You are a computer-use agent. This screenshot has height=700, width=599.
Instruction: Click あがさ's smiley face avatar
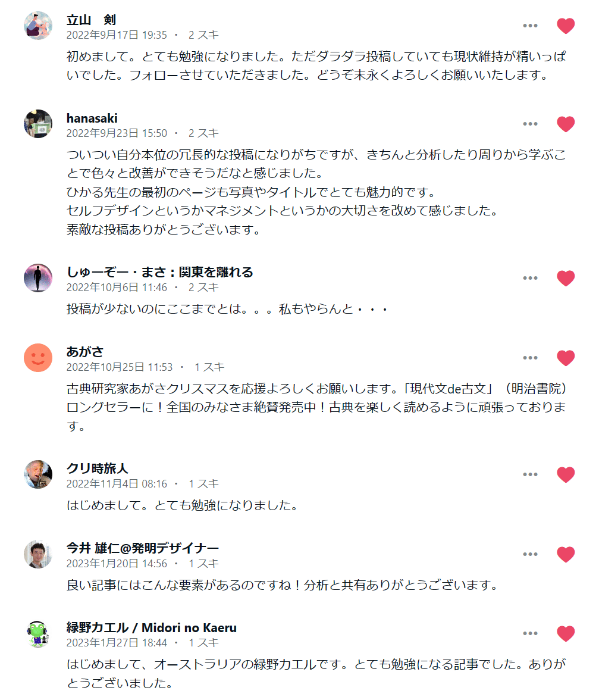(x=37, y=358)
